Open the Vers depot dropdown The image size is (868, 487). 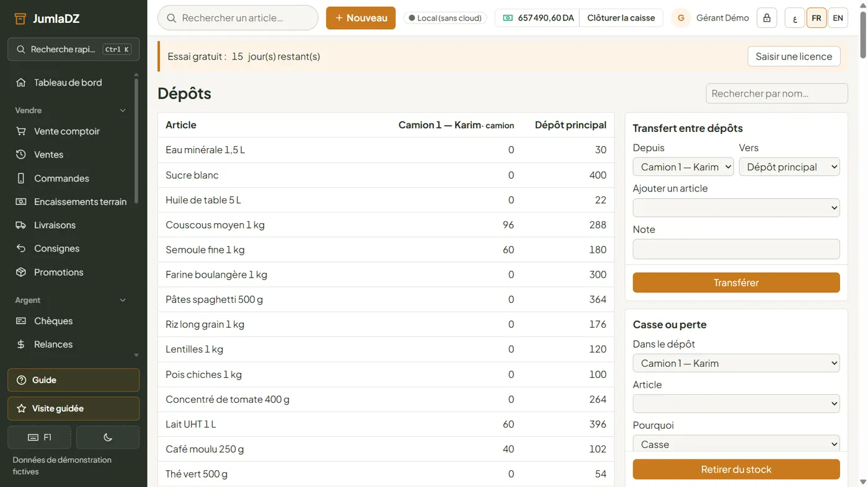(x=789, y=167)
